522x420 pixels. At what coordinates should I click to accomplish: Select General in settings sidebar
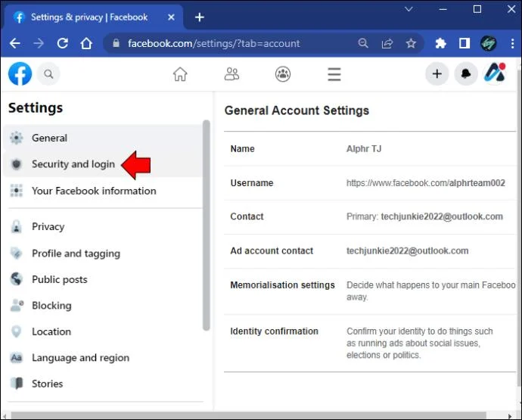point(102,138)
